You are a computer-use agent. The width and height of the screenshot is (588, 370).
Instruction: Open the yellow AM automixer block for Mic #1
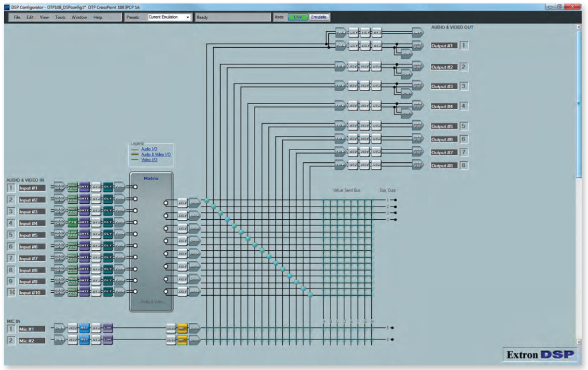183,329
